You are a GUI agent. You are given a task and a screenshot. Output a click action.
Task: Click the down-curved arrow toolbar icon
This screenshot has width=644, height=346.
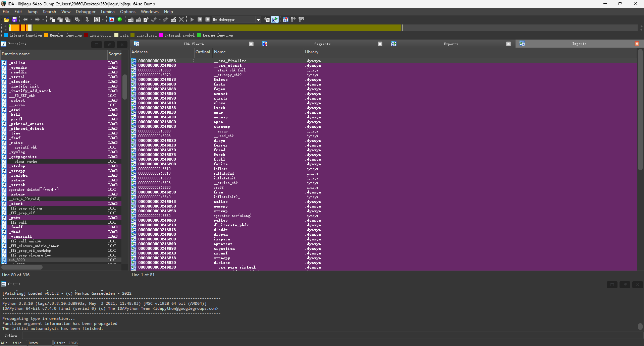87,19
